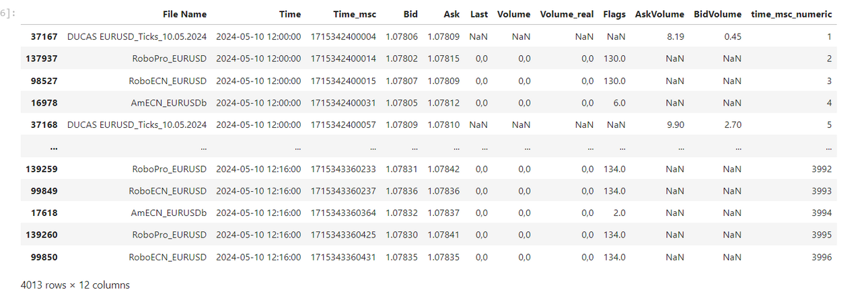Select row index 17618
868x296 pixels.
(44, 213)
